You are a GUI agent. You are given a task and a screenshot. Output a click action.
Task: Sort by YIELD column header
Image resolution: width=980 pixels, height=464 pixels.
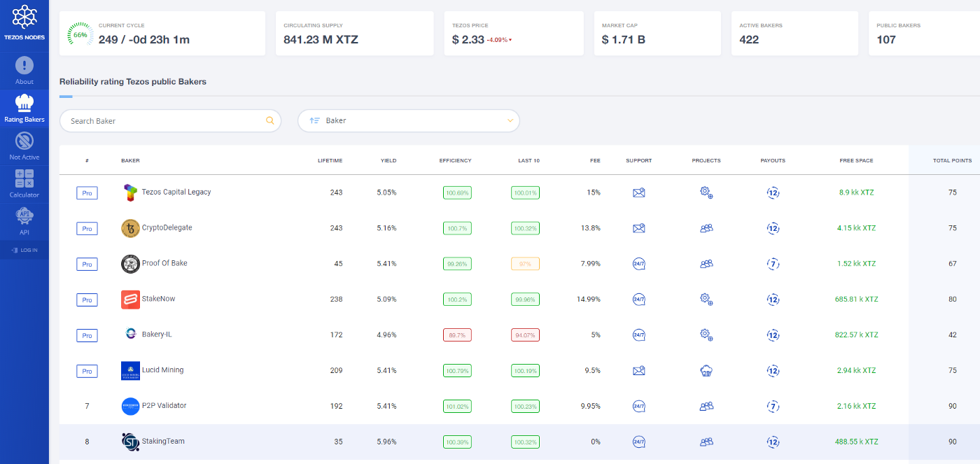point(388,160)
